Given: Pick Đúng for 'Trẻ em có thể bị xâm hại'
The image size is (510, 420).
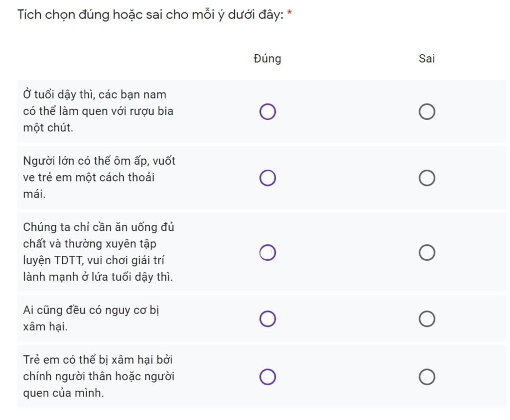Looking at the screenshot, I should pyautogui.click(x=267, y=377).
